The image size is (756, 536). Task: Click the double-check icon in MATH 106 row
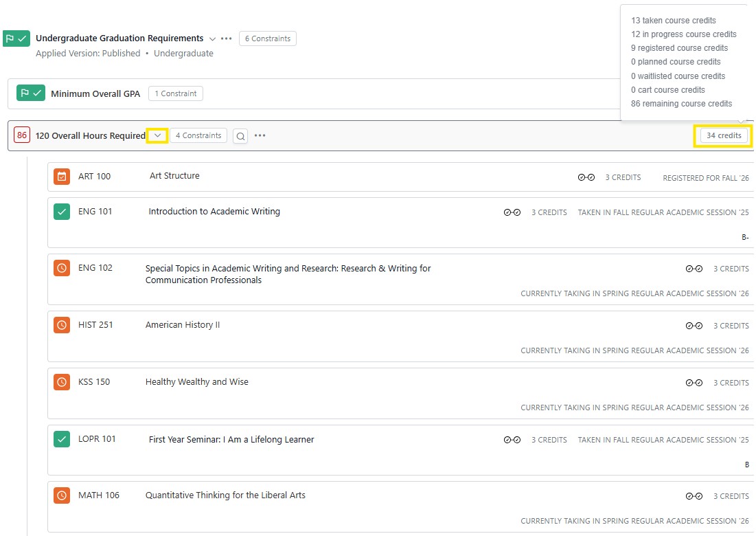point(694,496)
